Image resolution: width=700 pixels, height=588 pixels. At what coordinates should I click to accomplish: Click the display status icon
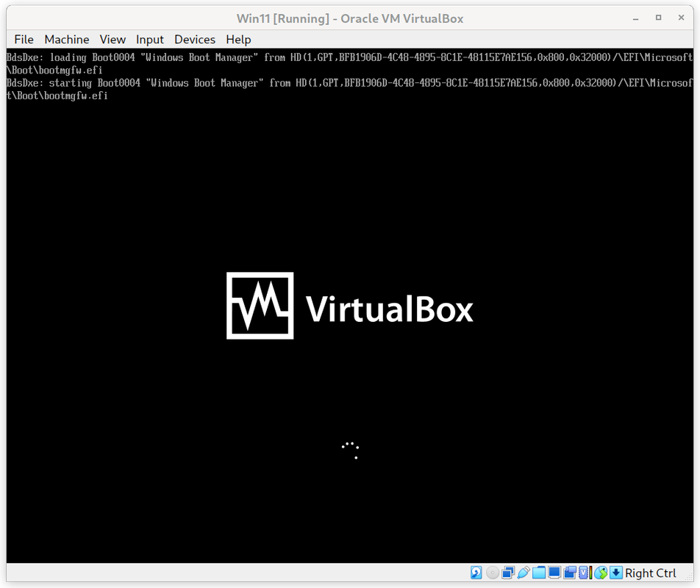(554, 573)
